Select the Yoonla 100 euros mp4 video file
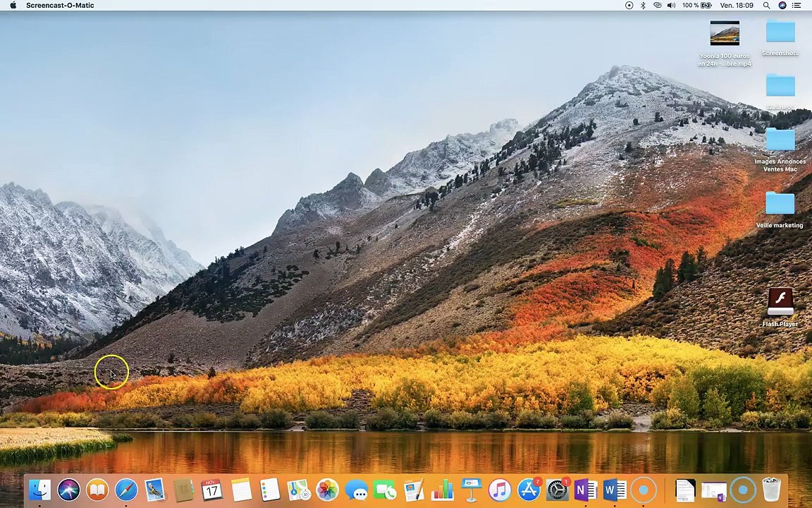This screenshot has height=508, width=812. pos(725,44)
